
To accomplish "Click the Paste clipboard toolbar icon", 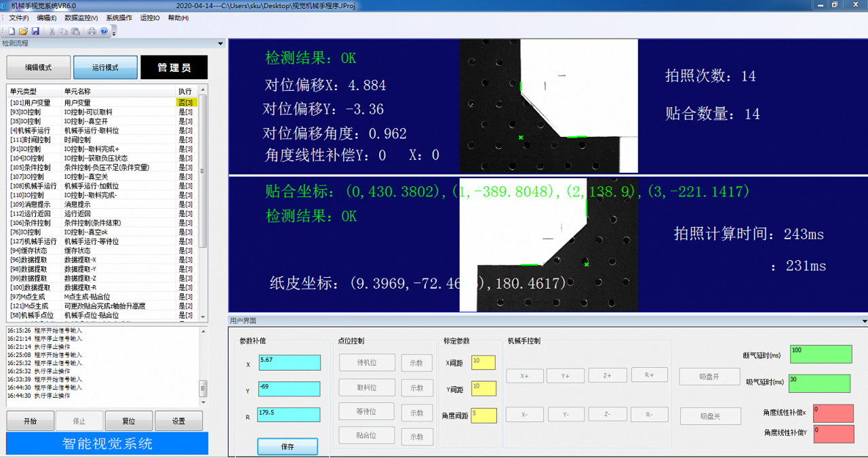I will click(x=75, y=31).
